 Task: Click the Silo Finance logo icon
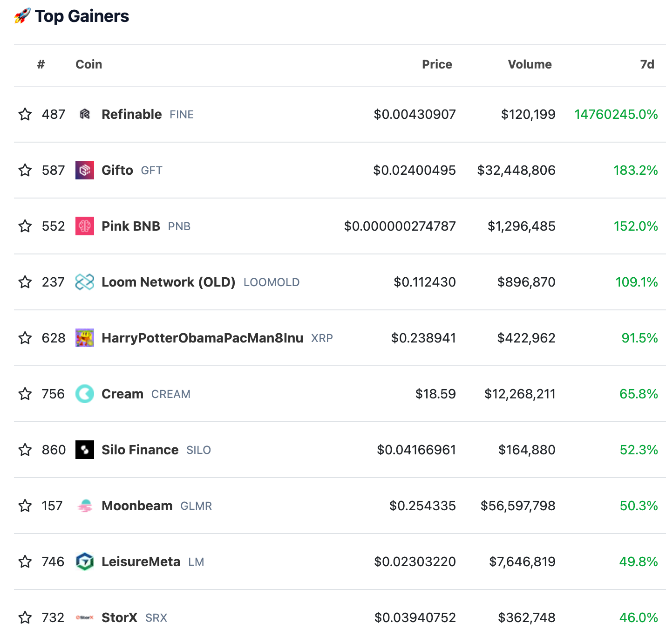click(85, 450)
